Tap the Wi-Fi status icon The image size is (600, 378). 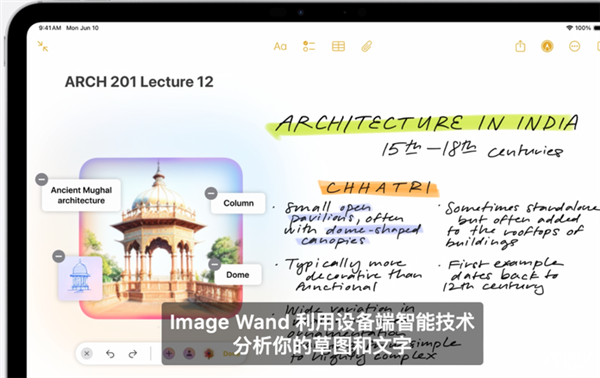(x=569, y=28)
